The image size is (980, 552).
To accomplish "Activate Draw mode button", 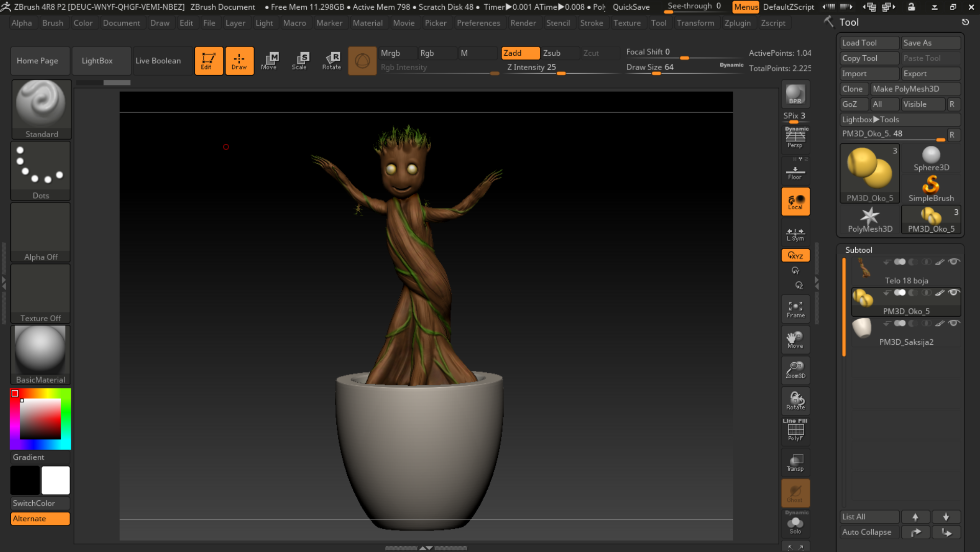I will tap(239, 61).
